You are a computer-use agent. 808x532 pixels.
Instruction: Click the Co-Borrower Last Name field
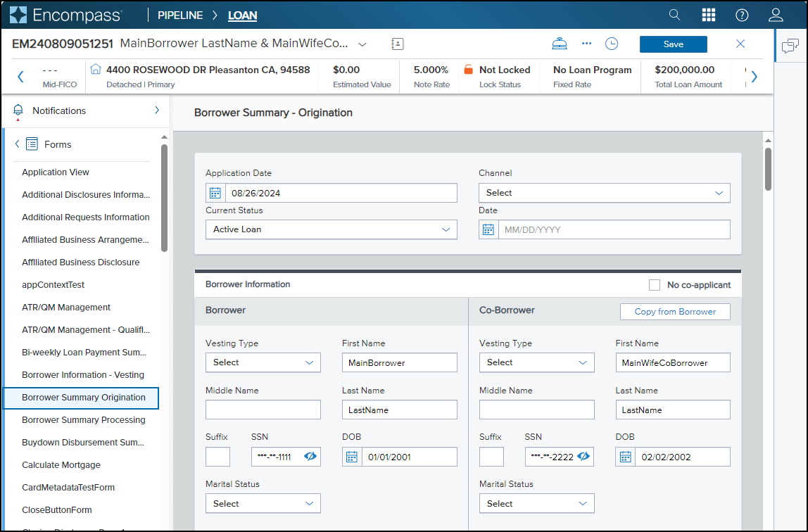tap(673, 410)
